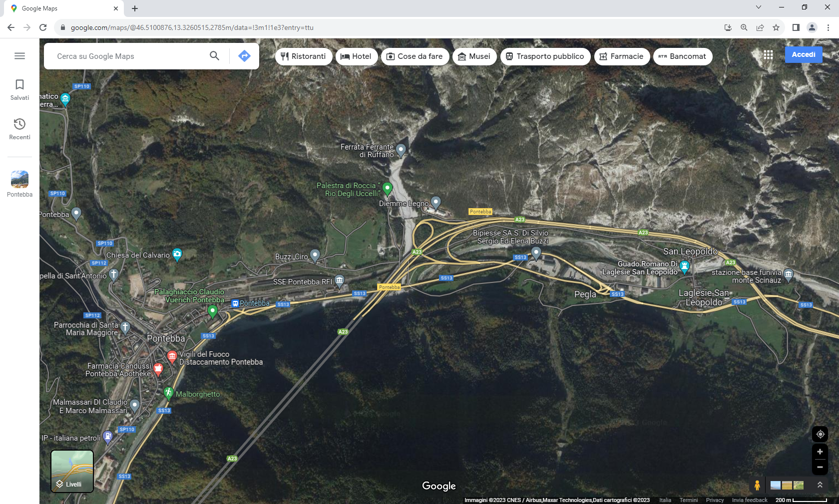Image resolution: width=839 pixels, height=504 pixels.
Task: Open the Google Maps hamburger menu
Action: tap(19, 56)
